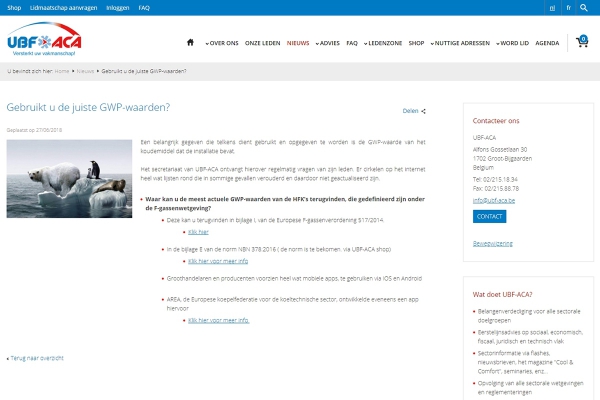Click the 'Belangenverdediging' bullet item
The width and height of the screenshot is (600, 400).
pos(529,316)
